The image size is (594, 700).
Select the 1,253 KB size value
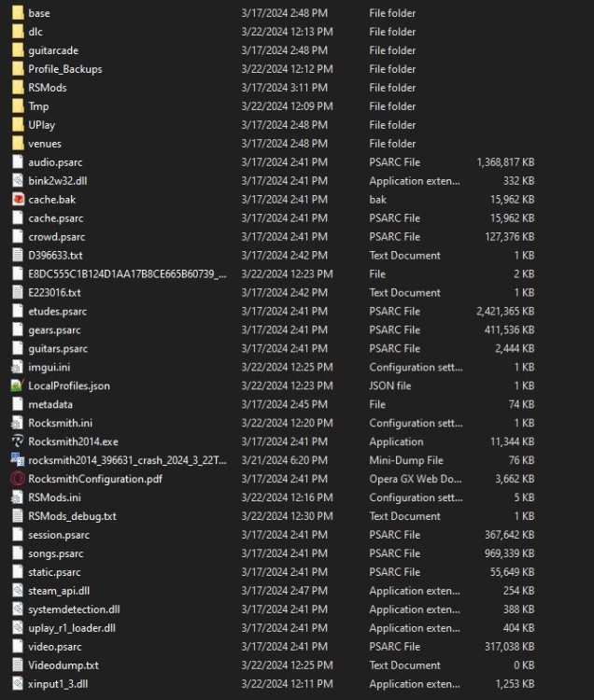point(515,683)
